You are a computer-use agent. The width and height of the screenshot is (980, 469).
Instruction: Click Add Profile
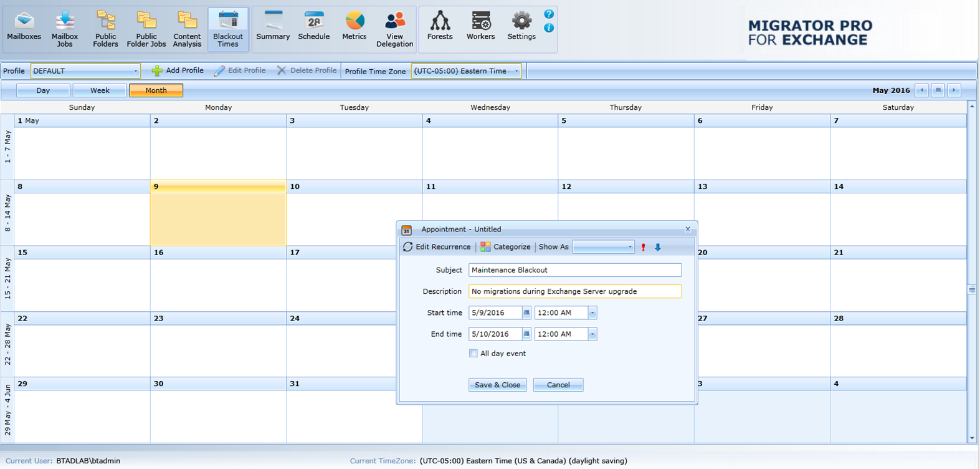pos(178,70)
